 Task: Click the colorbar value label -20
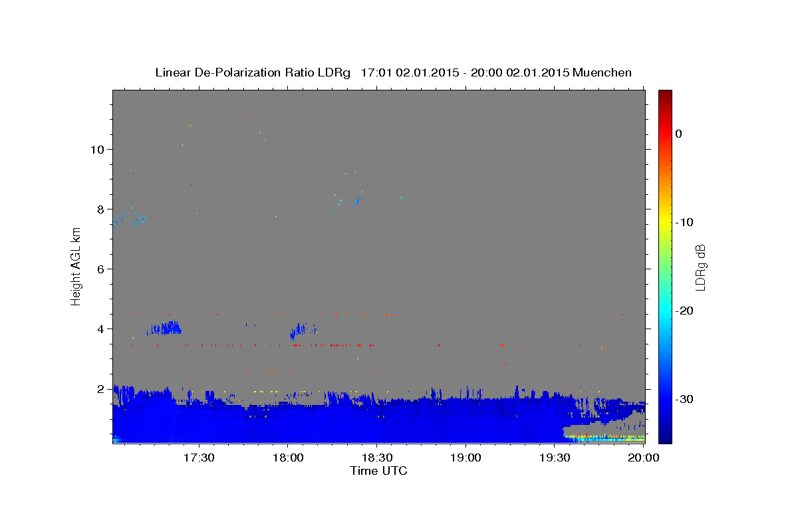685,311
